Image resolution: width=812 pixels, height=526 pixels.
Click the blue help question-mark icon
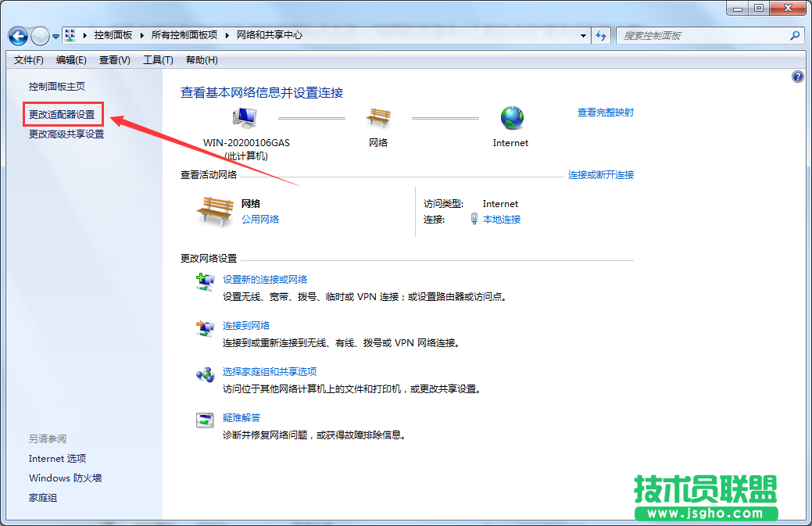pos(797,77)
